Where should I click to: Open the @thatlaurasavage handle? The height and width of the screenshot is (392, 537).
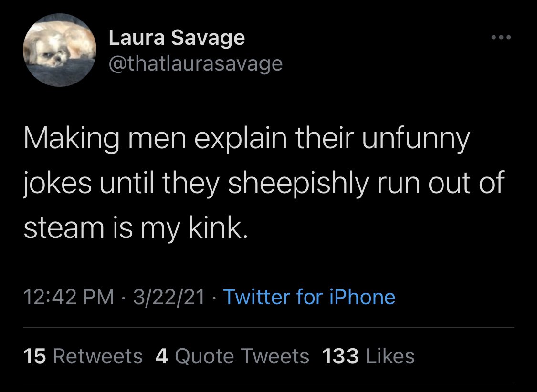(196, 63)
